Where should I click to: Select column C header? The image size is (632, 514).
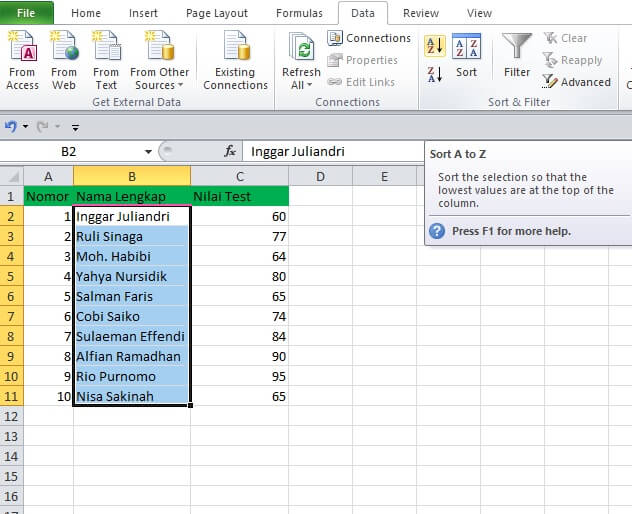pyautogui.click(x=240, y=176)
